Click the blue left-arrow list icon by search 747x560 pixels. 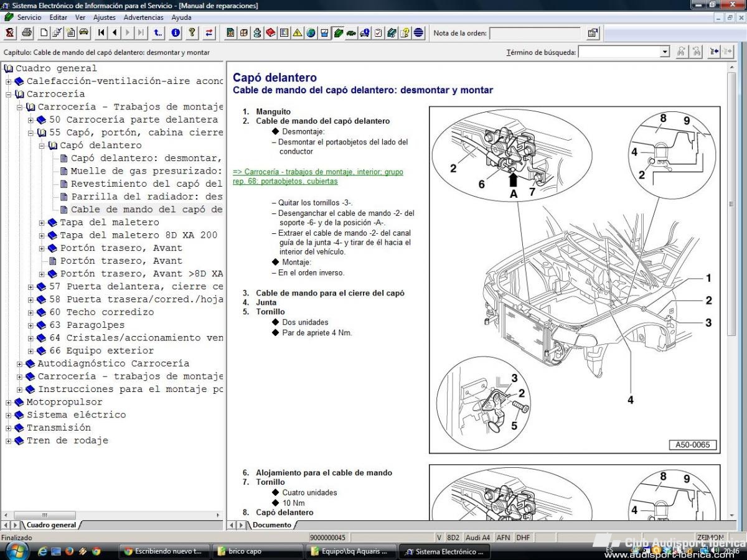pos(714,52)
